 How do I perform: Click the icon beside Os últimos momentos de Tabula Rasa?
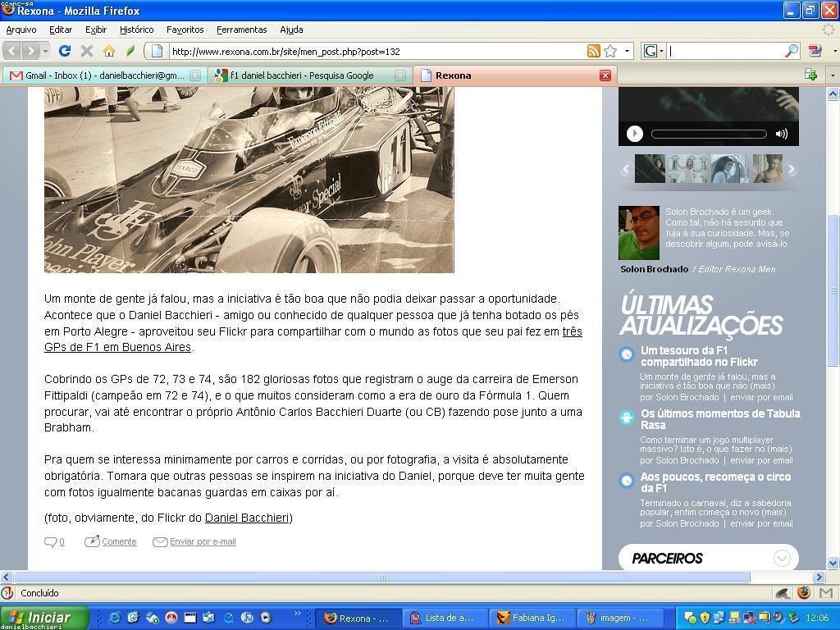(626, 418)
